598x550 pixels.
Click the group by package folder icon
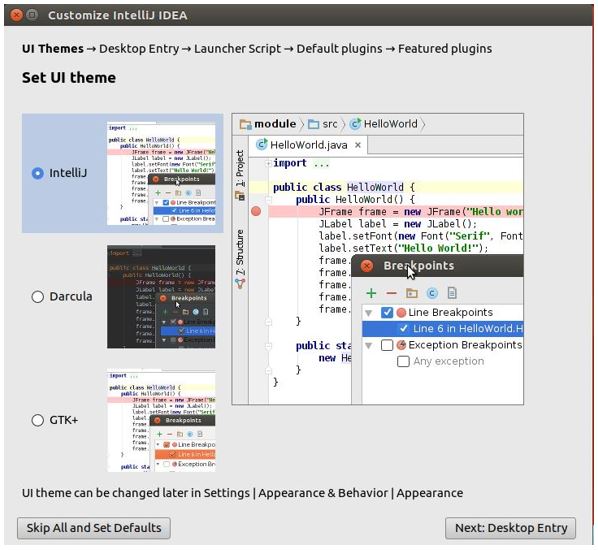tap(412, 293)
